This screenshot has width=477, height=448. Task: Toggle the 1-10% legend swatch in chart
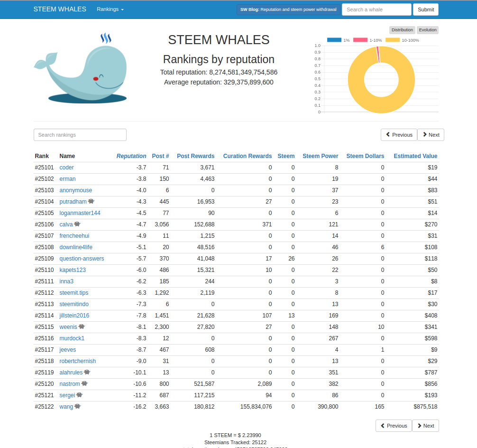360,40
